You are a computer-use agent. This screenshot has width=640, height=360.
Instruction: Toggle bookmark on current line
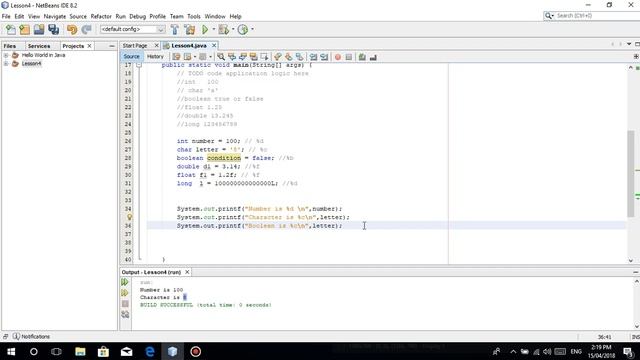(300, 57)
